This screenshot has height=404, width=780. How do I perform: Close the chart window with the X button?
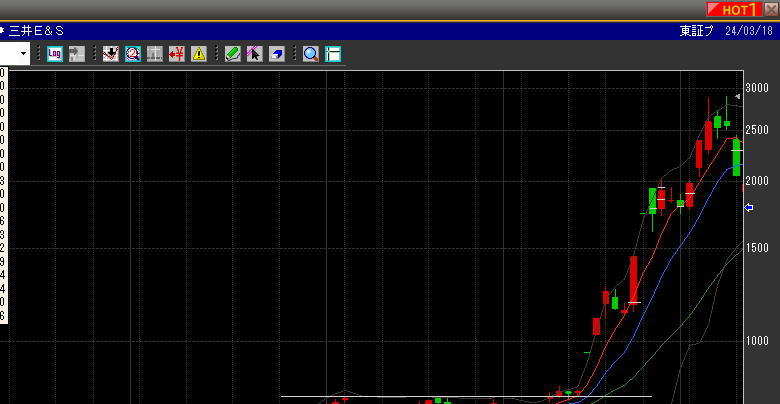click(x=771, y=8)
